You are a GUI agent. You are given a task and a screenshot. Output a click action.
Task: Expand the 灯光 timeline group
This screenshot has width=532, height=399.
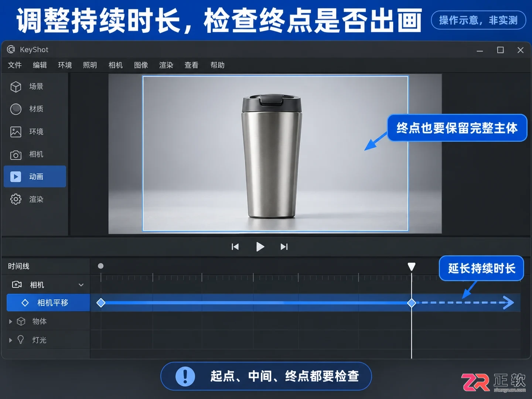(x=11, y=340)
